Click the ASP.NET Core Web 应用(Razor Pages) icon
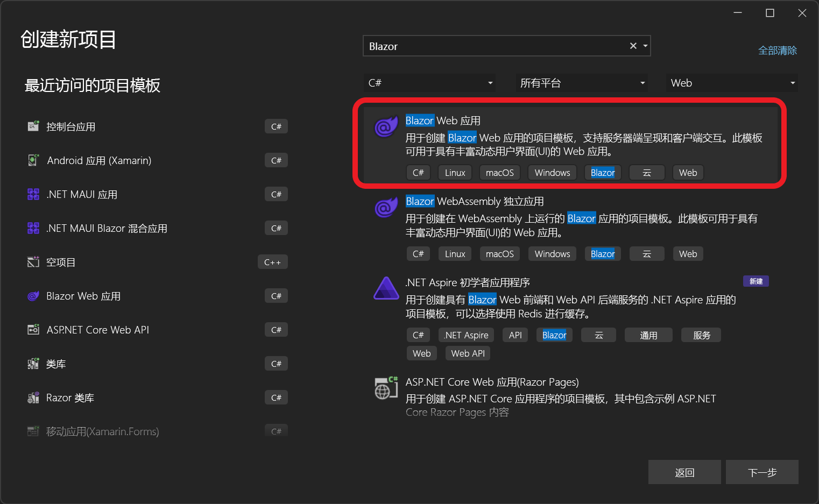The image size is (819, 504). point(386,388)
